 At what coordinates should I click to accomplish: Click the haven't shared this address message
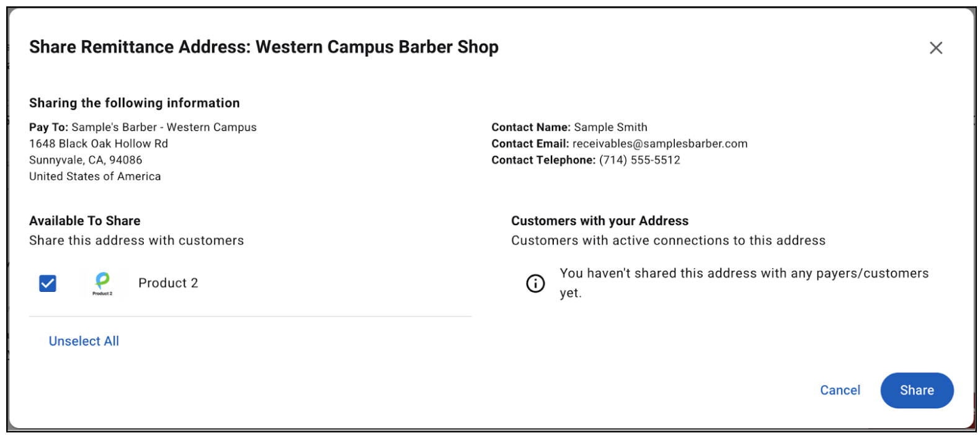point(744,274)
